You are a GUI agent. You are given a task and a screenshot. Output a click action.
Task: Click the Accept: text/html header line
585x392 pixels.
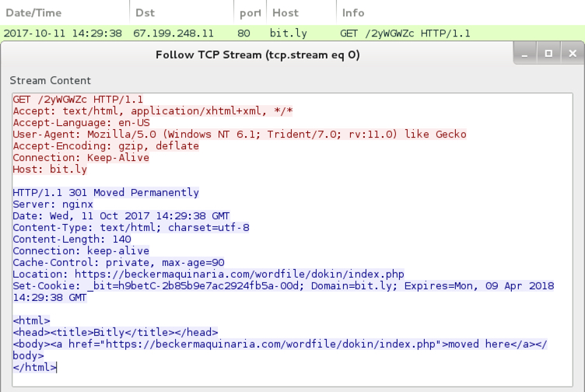(x=152, y=110)
